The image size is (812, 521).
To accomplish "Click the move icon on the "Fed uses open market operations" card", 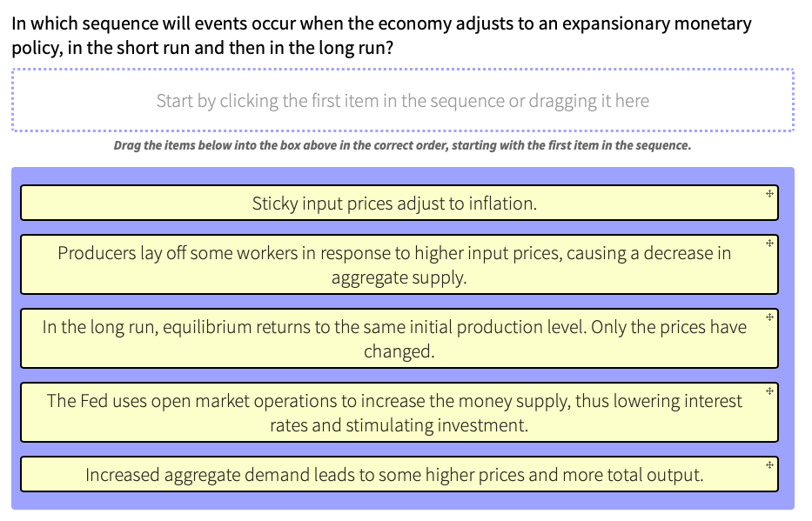I will point(769,391).
